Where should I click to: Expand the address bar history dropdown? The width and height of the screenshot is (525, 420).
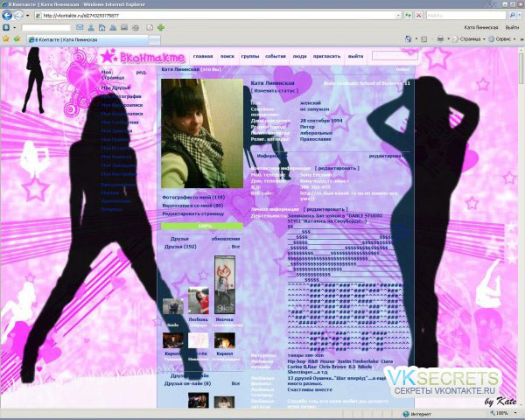[398, 16]
